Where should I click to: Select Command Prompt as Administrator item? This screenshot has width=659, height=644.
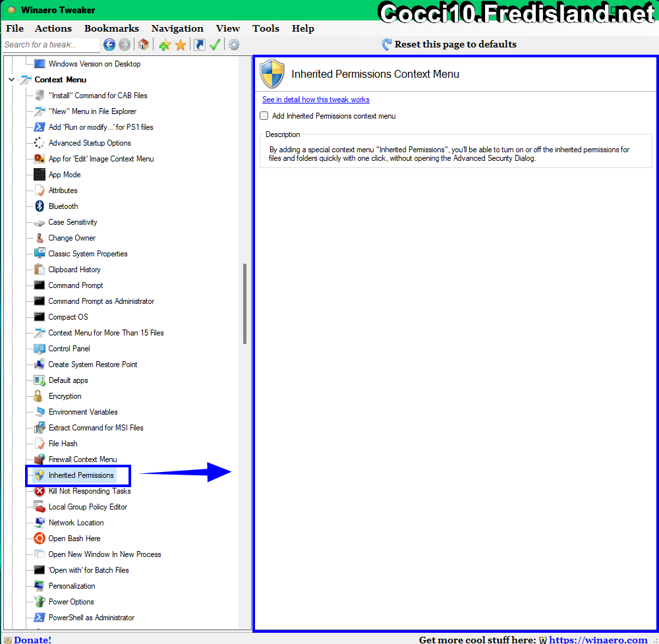(101, 301)
